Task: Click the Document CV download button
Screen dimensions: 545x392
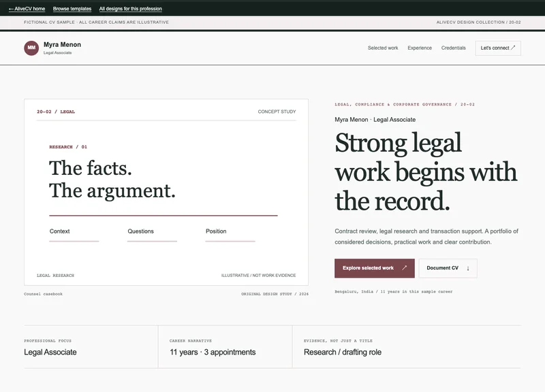Action: point(448,268)
